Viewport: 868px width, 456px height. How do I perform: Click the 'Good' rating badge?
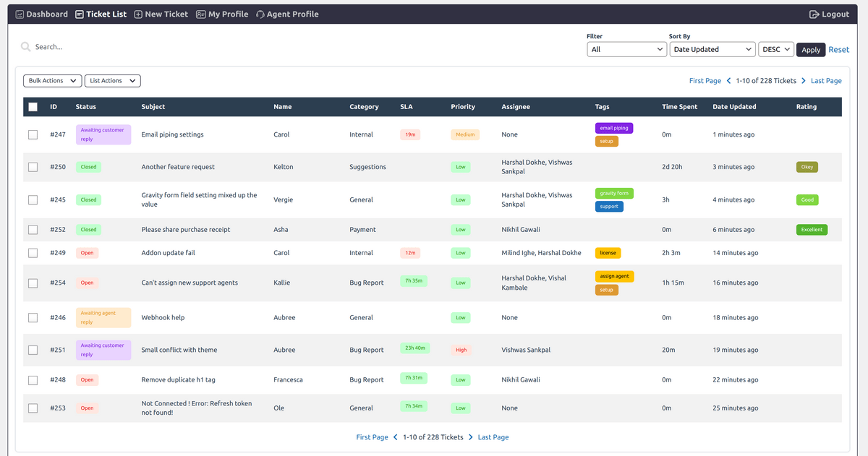tap(807, 200)
